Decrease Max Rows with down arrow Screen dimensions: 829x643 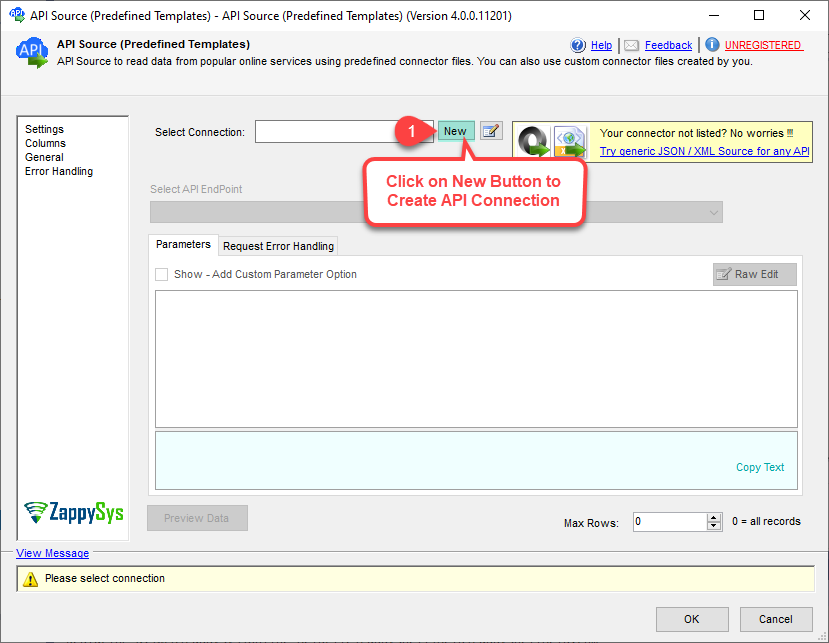pos(714,526)
